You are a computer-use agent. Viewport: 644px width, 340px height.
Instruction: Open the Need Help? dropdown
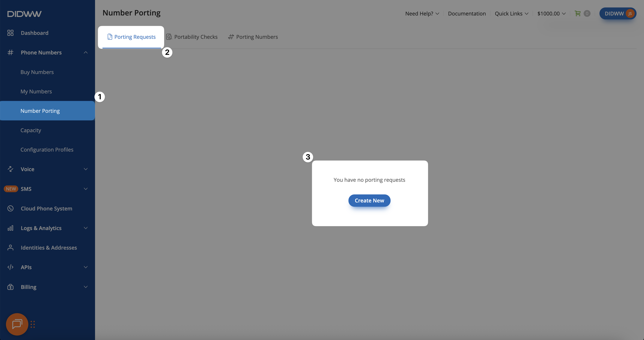pyautogui.click(x=422, y=13)
